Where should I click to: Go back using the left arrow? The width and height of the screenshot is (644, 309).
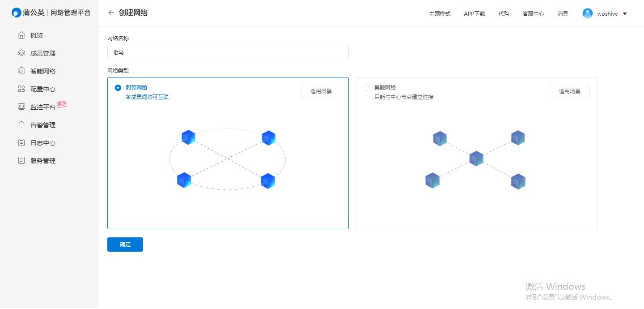(x=111, y=13)
